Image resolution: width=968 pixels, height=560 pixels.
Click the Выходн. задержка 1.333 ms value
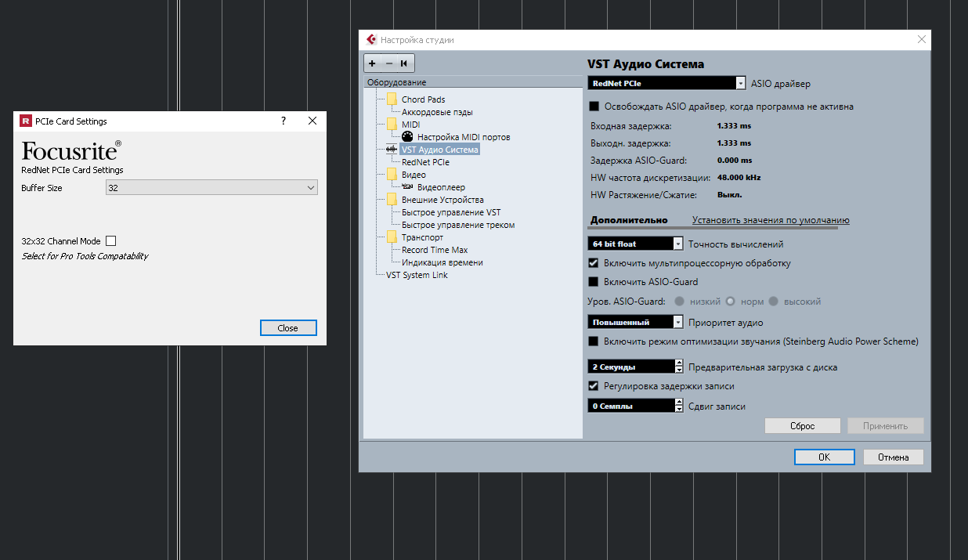tap(734, 143)
